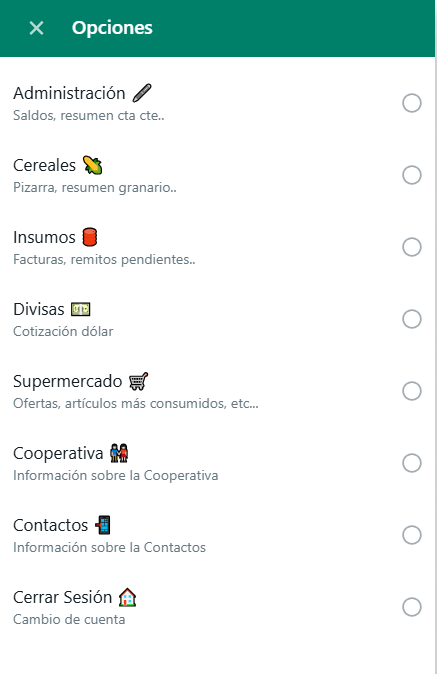Click the people icon next to Cooperativa

(x=119, y=453)
